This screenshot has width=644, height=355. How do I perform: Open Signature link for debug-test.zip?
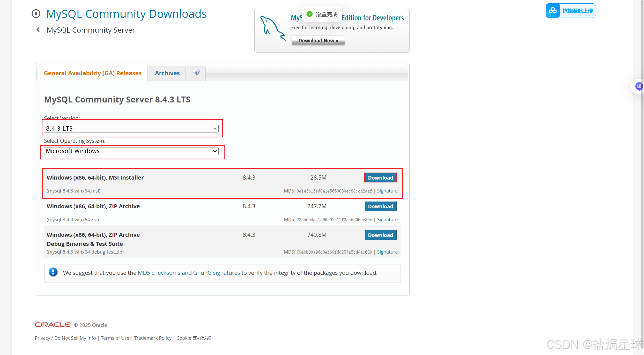387,252
